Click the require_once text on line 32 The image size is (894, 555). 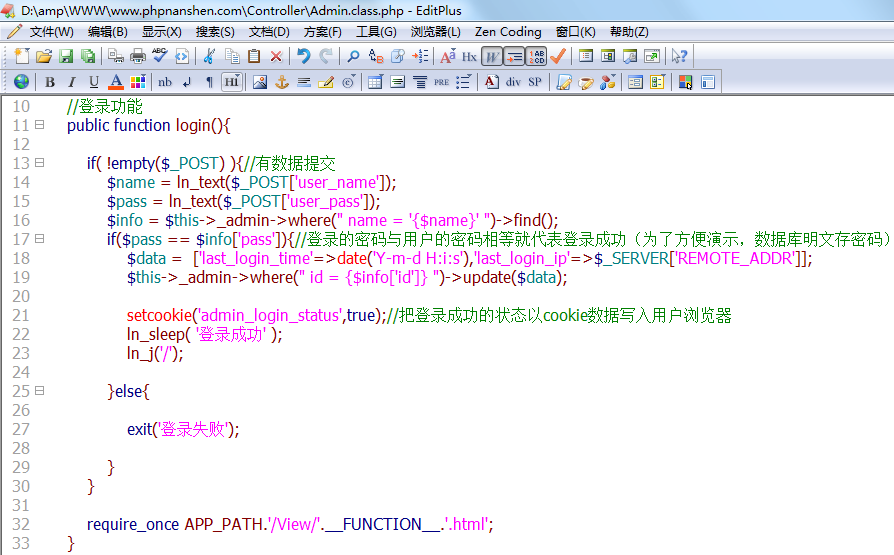click(133, 524)
